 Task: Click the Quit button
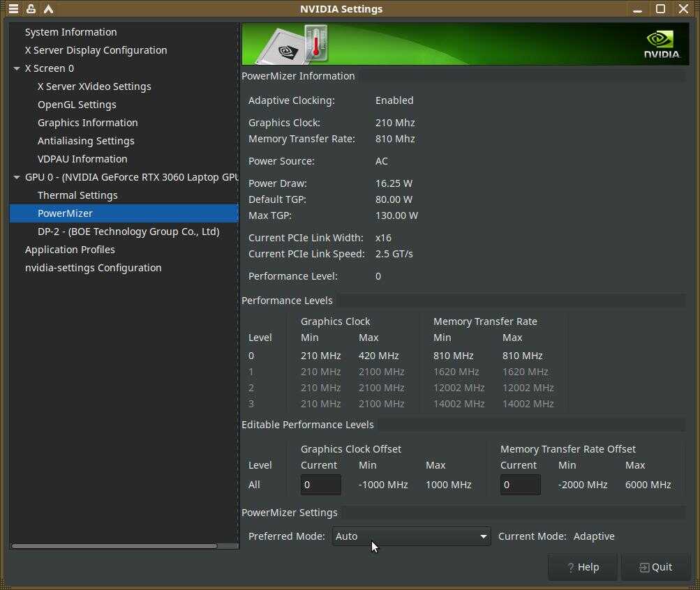656,567
